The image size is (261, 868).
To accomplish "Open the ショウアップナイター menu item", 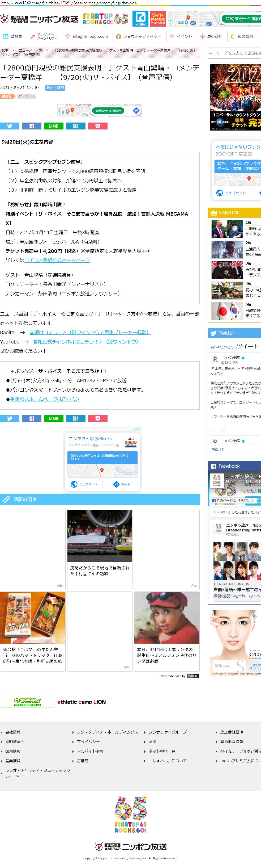I will pos(139,36).
